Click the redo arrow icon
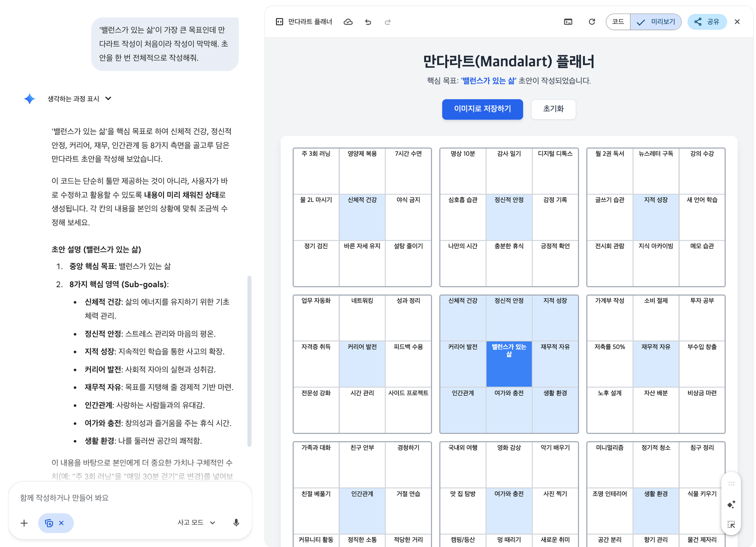Screen dimensions: 756x547 387,22
